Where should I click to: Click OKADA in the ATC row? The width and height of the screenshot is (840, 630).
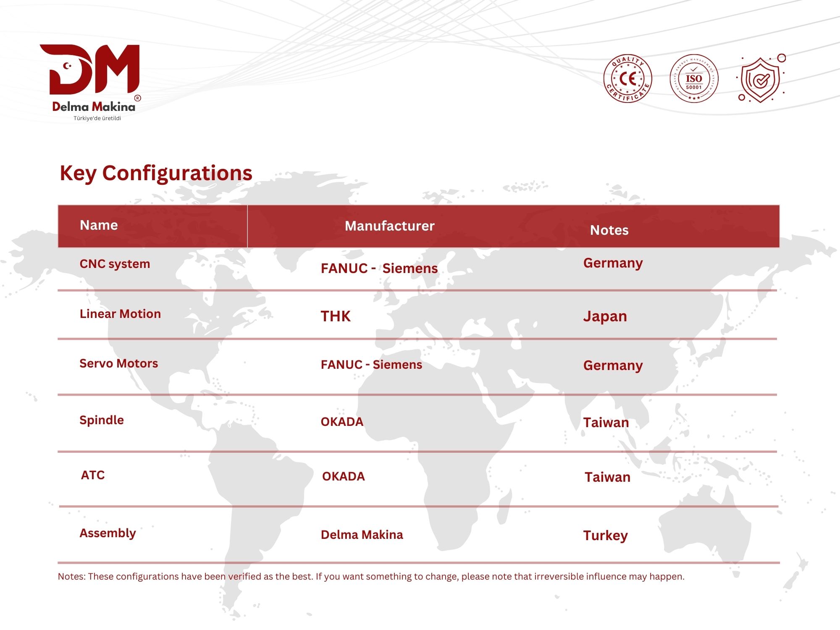click(343, 476)
